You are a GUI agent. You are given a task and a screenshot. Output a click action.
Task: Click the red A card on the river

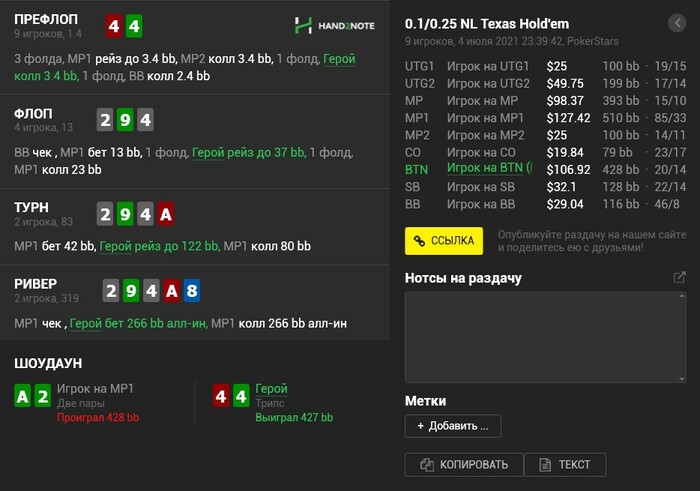point(171,291)
